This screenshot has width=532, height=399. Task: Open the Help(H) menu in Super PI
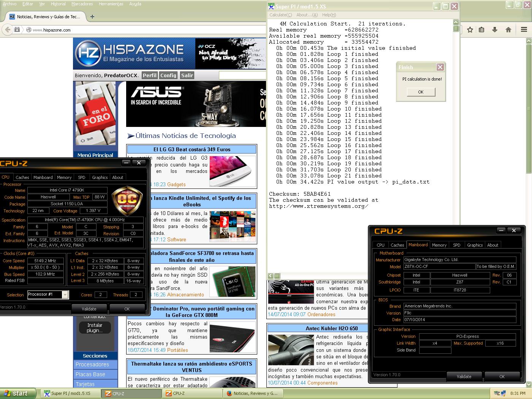click(x=329, y=15)
